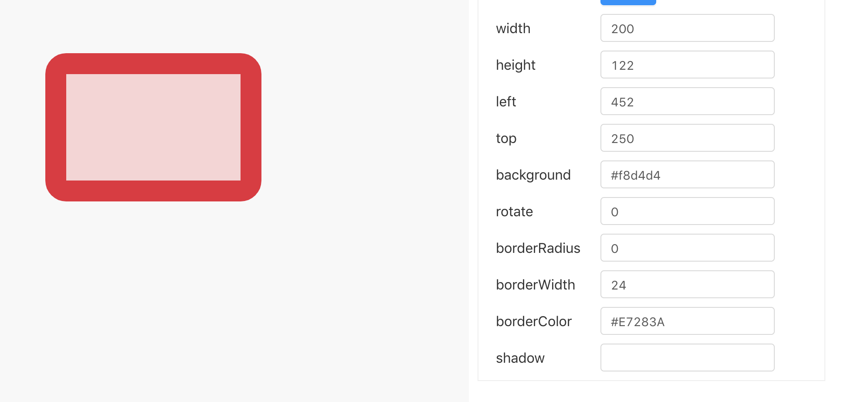Select the red-bordered rectangle on canvas
The image size is (868, 402).
(x=153, y=127)
